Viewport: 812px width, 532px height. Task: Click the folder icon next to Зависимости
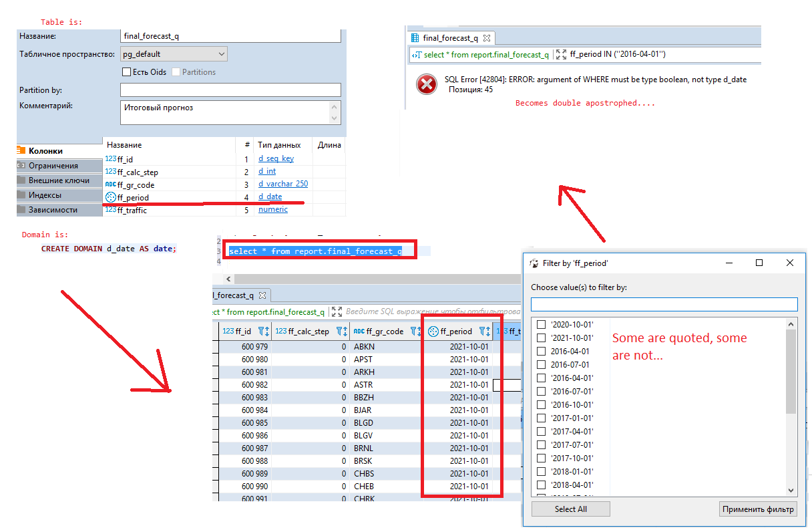click(x=21, y=209)
